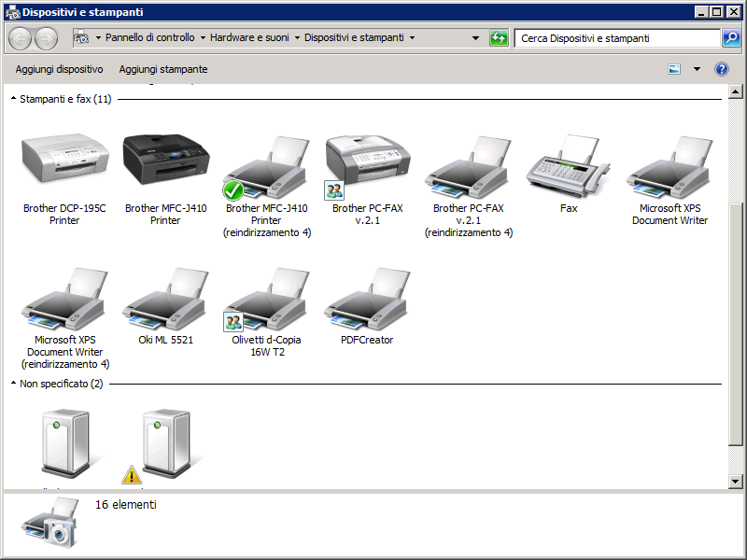This screenshot has height=560, width=747.
Task: Select Brother PC-FAX v.2.1 (reindirizzamento 4) icon
Action: (469, 167)
